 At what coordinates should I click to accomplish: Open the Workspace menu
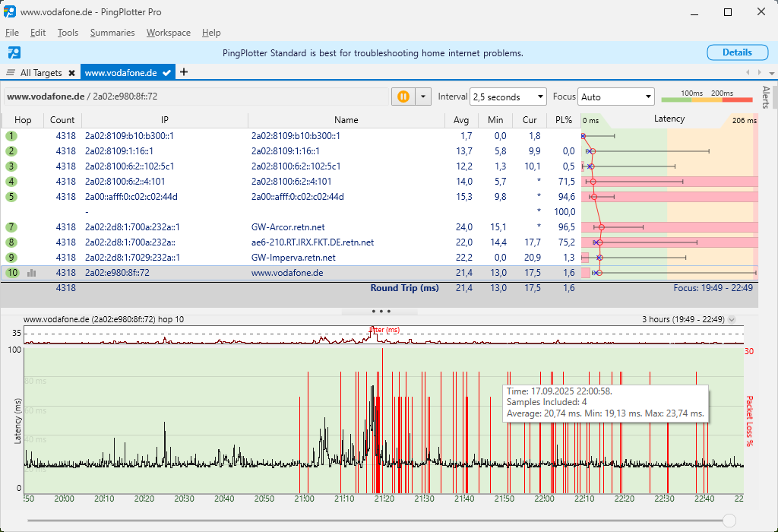[168, 33]
